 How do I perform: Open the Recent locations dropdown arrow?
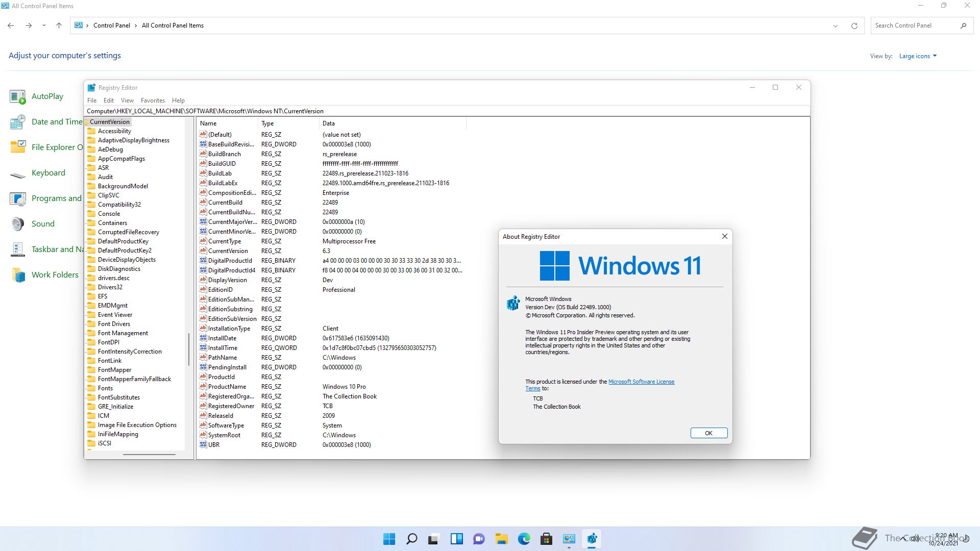pos(44,26)
